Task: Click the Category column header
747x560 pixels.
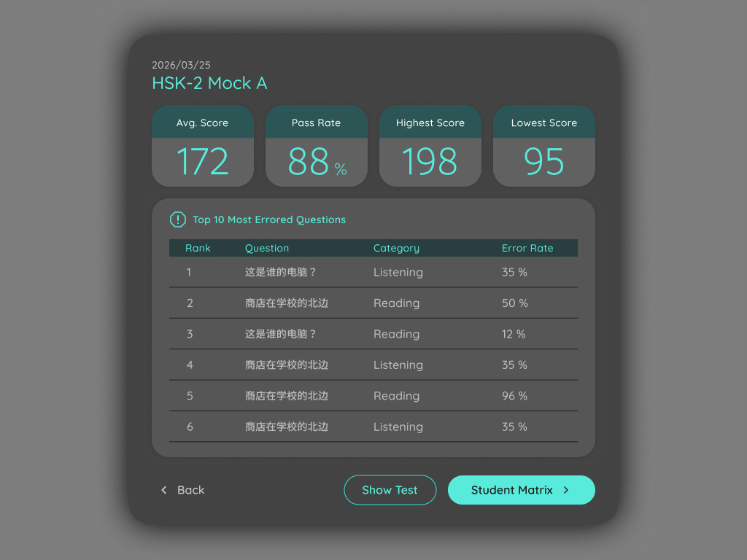Action: [396, 248]
